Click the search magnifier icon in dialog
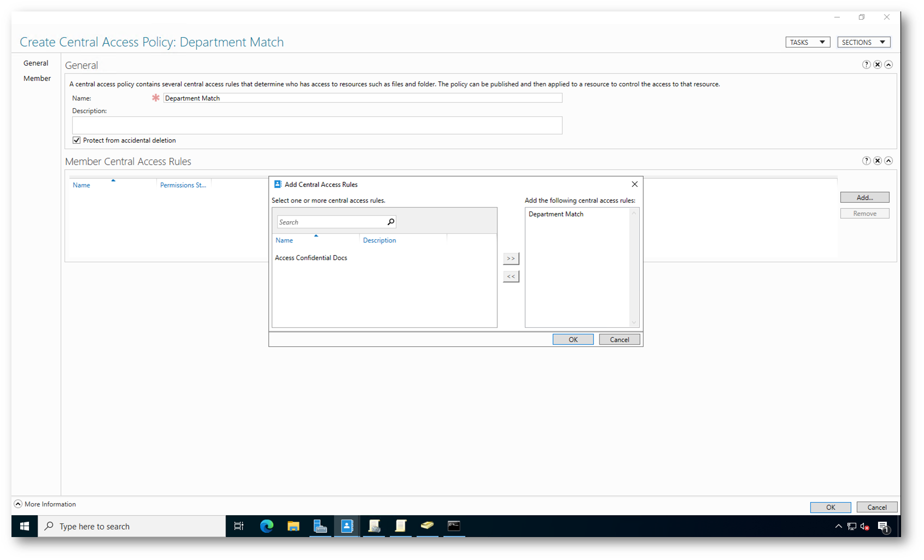 tap(391, 222)
